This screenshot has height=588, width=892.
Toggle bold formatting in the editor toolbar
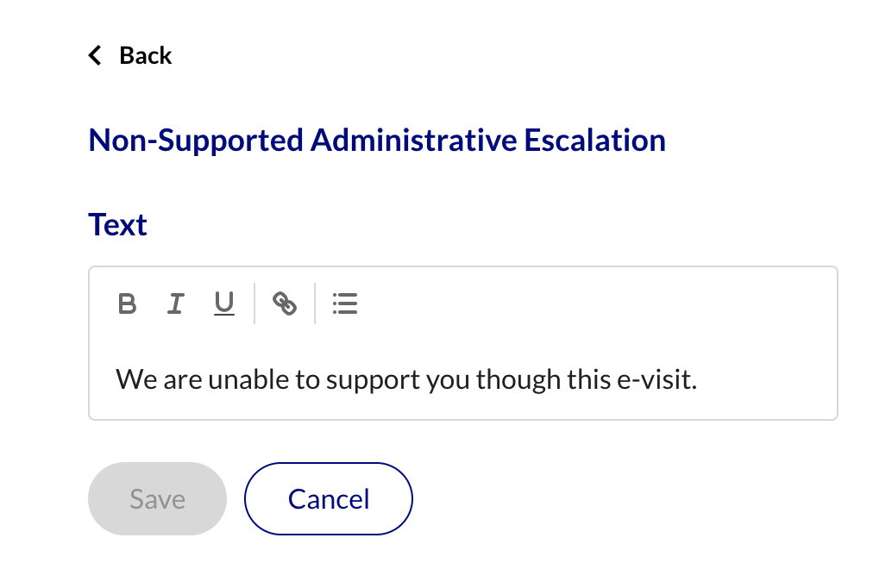128,303
